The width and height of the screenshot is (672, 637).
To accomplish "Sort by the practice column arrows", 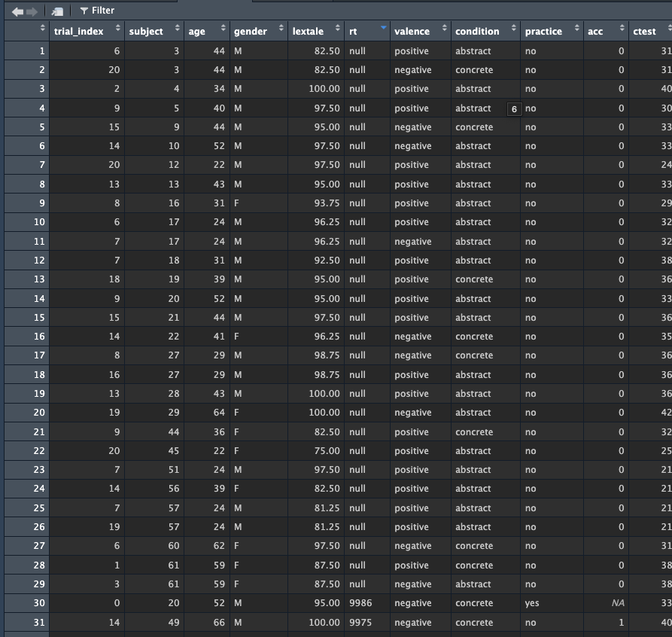I will pos(577,29).
